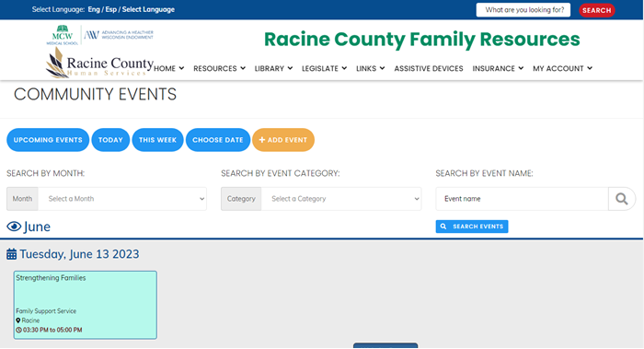Viewport: 644px width, 349px height.
Task: Click the ADD EVENT button
Action: click(x=283, y=140)
